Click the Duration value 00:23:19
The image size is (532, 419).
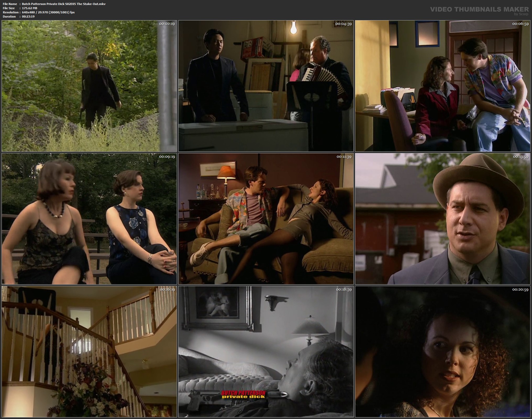(28, 17)
